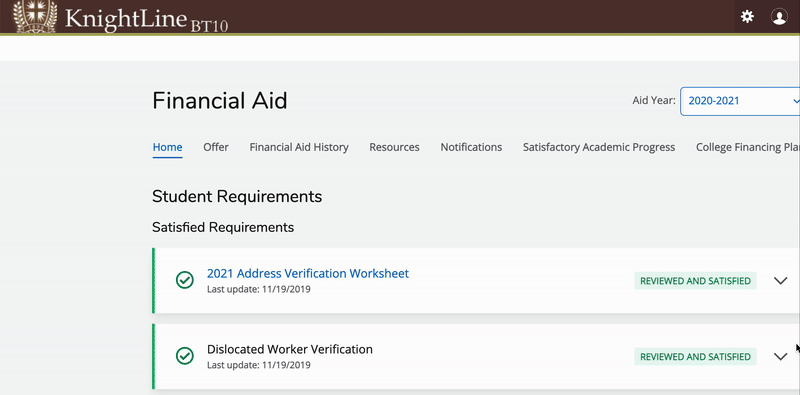Viewport: 800px width, 395px height.
Task: Open the 2021 Address Verification Worksheet link
Action: click(x=308, y=274)
